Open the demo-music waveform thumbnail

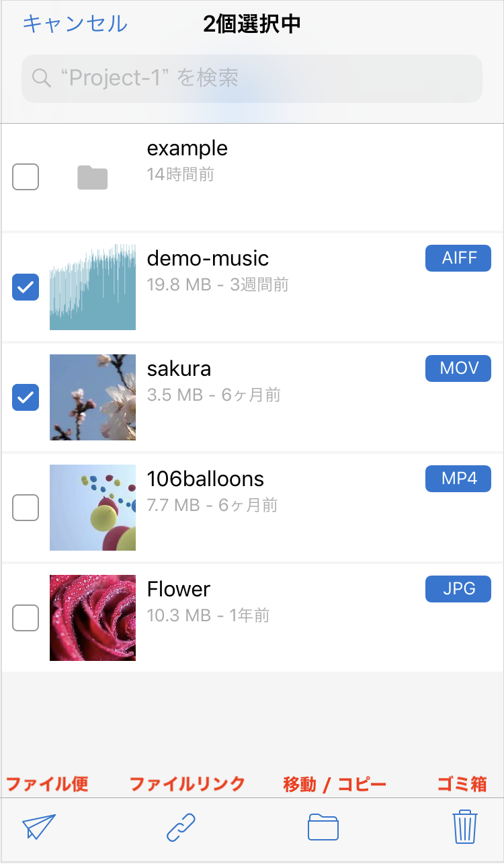(x=93, y=287)
